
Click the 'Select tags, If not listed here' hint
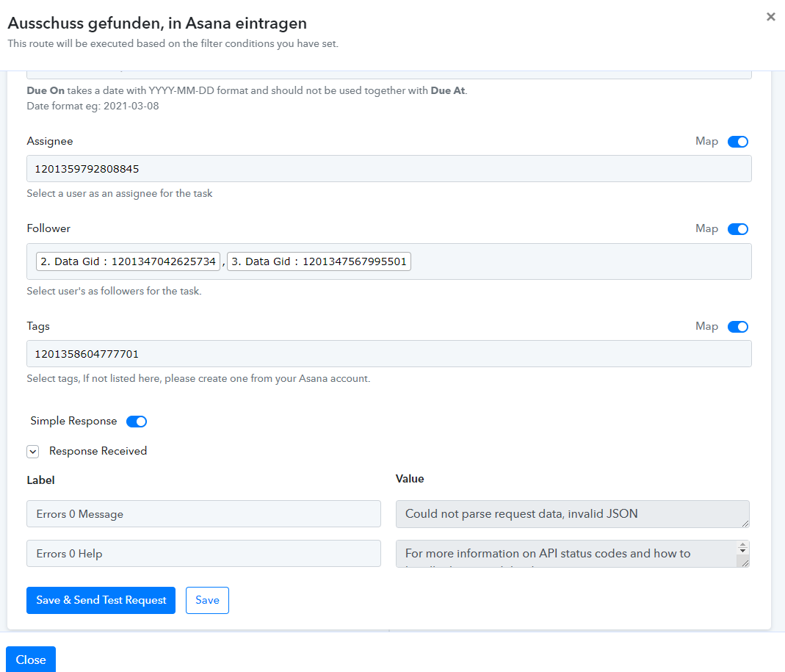tap(199, 378)
